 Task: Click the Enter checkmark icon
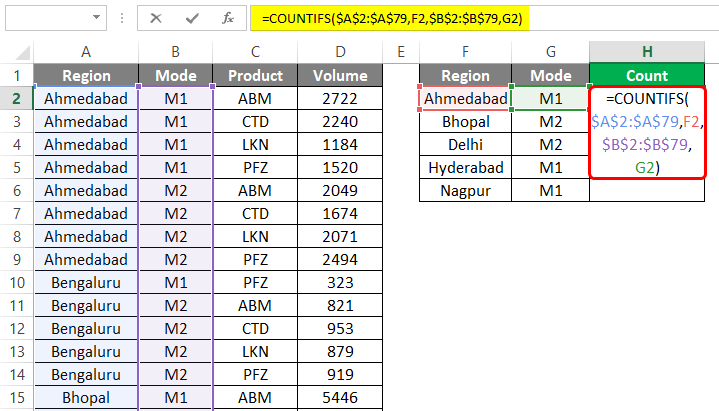(x=189, y=18)
